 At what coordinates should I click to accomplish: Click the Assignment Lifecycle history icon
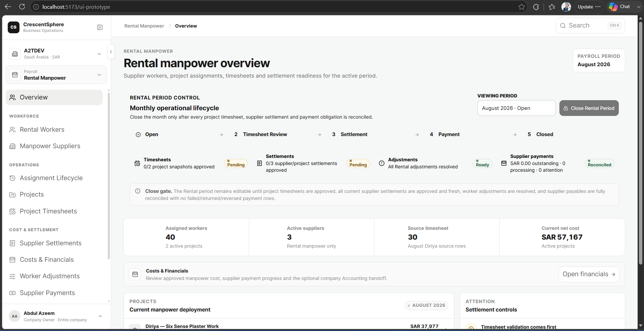pyautogui.click(x=12, y=178)
